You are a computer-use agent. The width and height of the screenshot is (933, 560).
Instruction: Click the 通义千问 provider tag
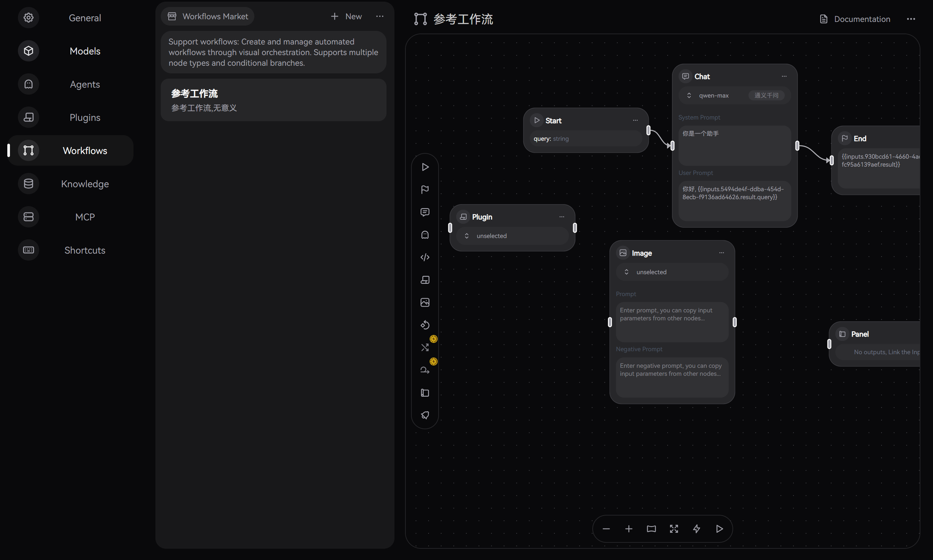(x=766, y=96)
